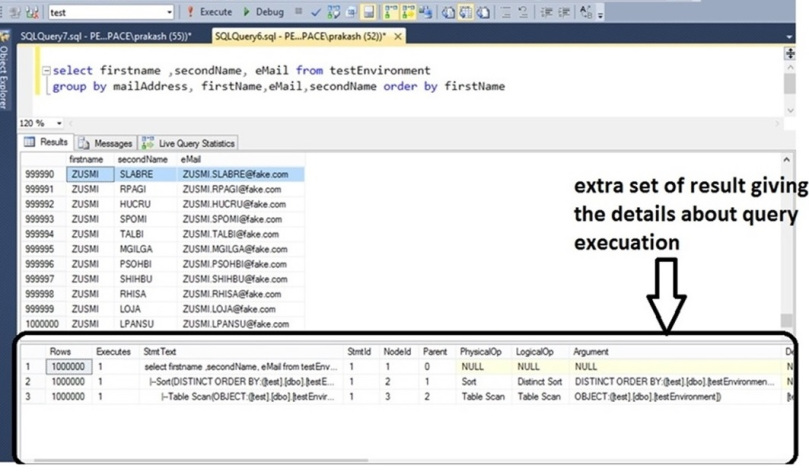Expand toolbar overflow arrow at right end
Image resolution: width=809 pixels, height=472 pixels.
click(600, 14)
